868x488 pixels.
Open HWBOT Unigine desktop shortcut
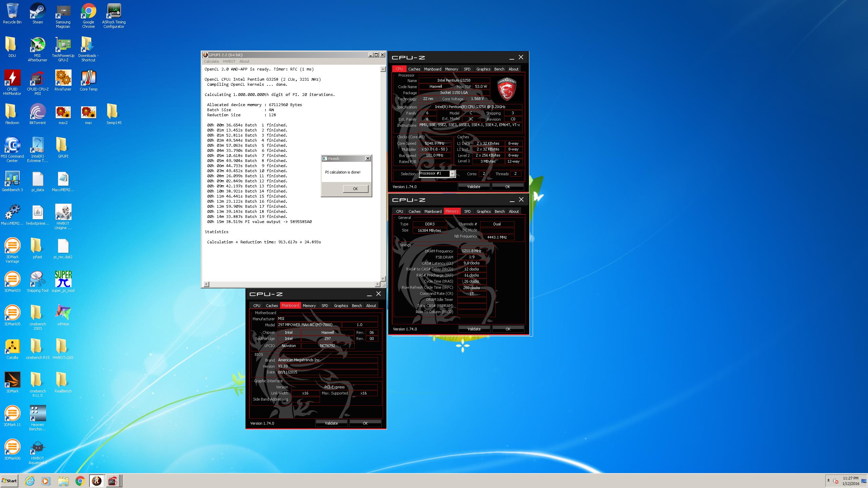tap(63, 217)
